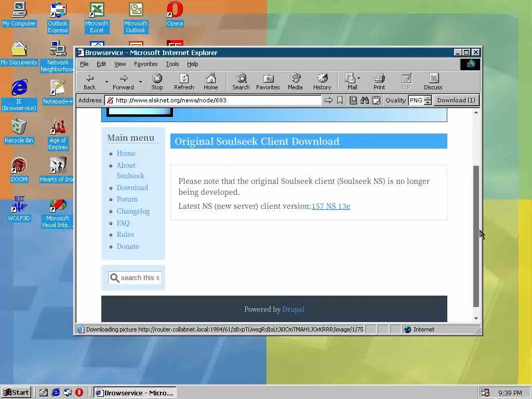The height and width of the screenshot is (399, 532).
Task: Open the File menu
Action: pos(84,64)
